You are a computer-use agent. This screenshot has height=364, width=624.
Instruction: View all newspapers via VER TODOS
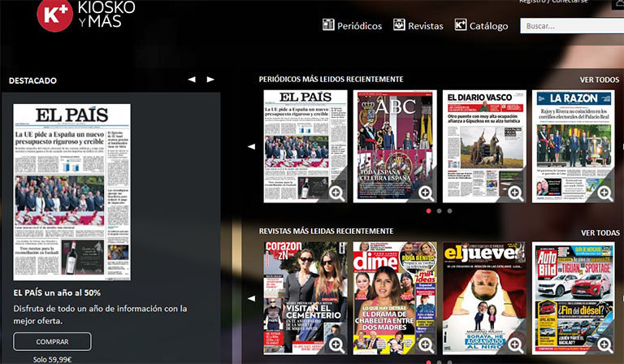[600, 80]
